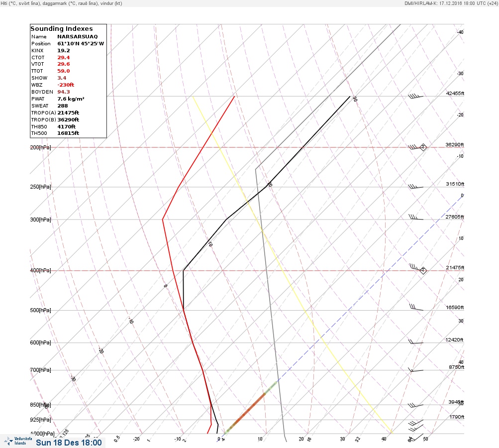The image size is (499, 448).
Task: Click the SHOW value 3.4
Action: point(62,78)
